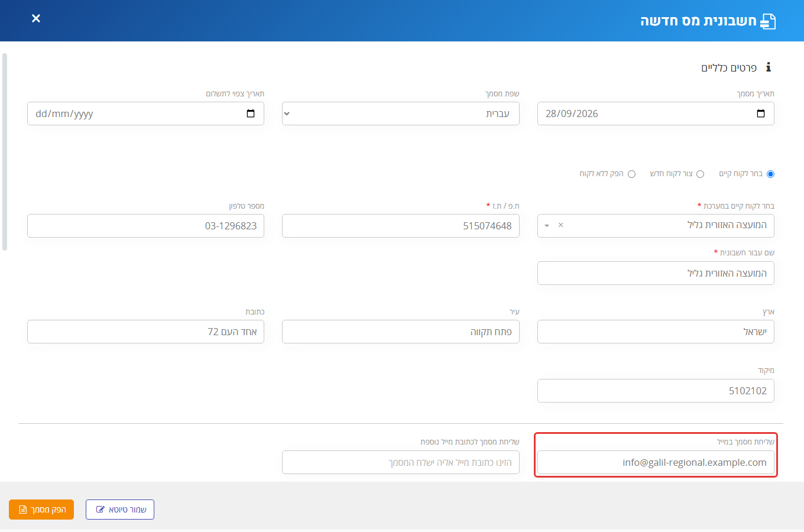Click the info icon beside פרטים כלליים
Image resolution: width=804 pixels, height=532 pixels.
[x=768, y=67]
